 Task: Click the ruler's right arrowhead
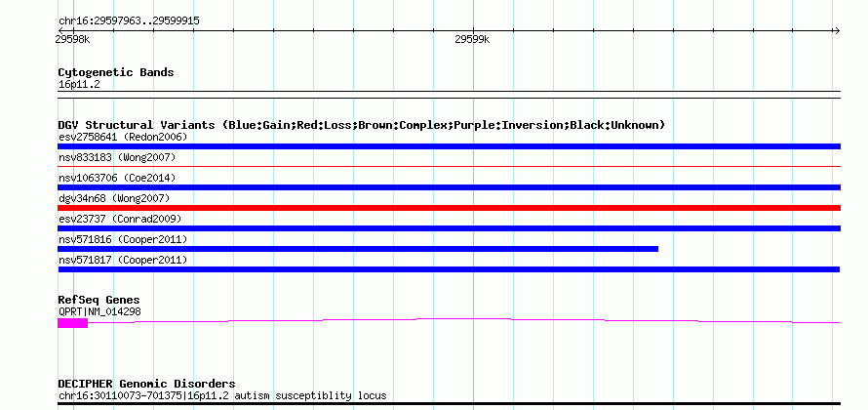(837, 31)
